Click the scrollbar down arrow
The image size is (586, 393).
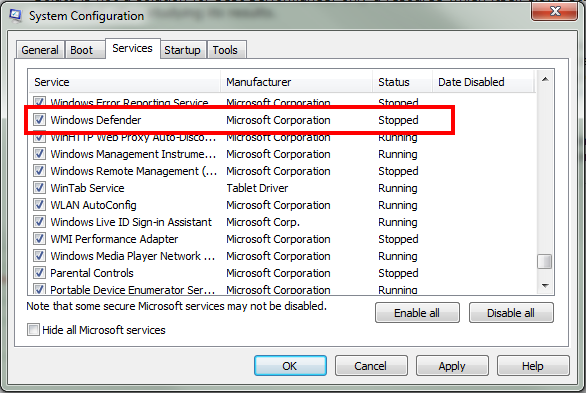click(545, 286)
